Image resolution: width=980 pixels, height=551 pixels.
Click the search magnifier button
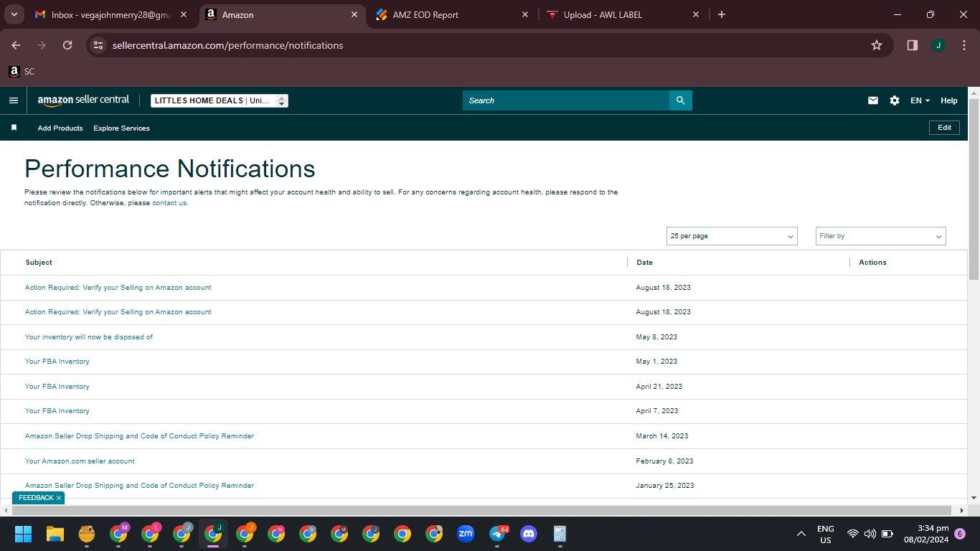pos(681,100)
